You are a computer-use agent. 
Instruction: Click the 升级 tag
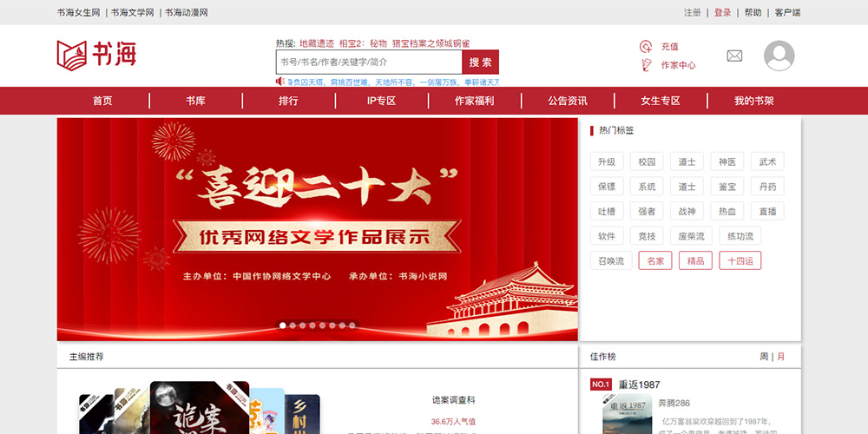click(607, 161)
